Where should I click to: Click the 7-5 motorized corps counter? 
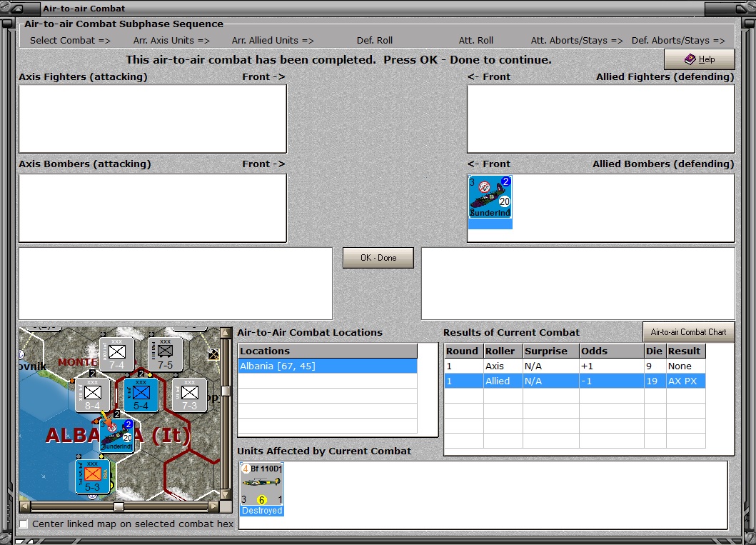click(165, 354)
